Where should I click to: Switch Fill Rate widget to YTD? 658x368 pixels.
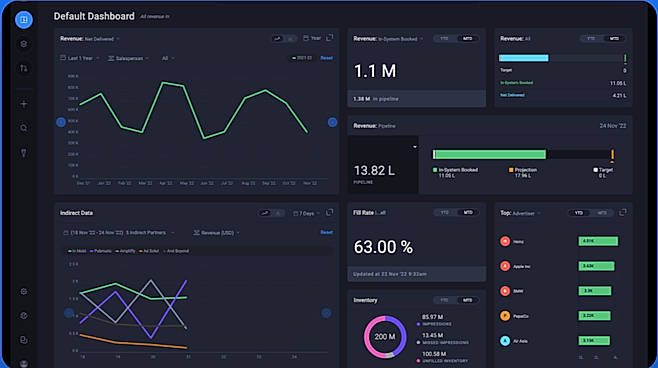[444, 213]
